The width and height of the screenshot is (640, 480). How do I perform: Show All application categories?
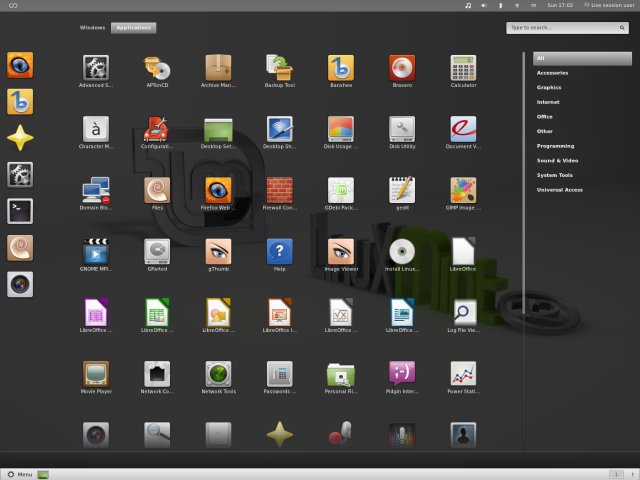[x=582, y=58]
